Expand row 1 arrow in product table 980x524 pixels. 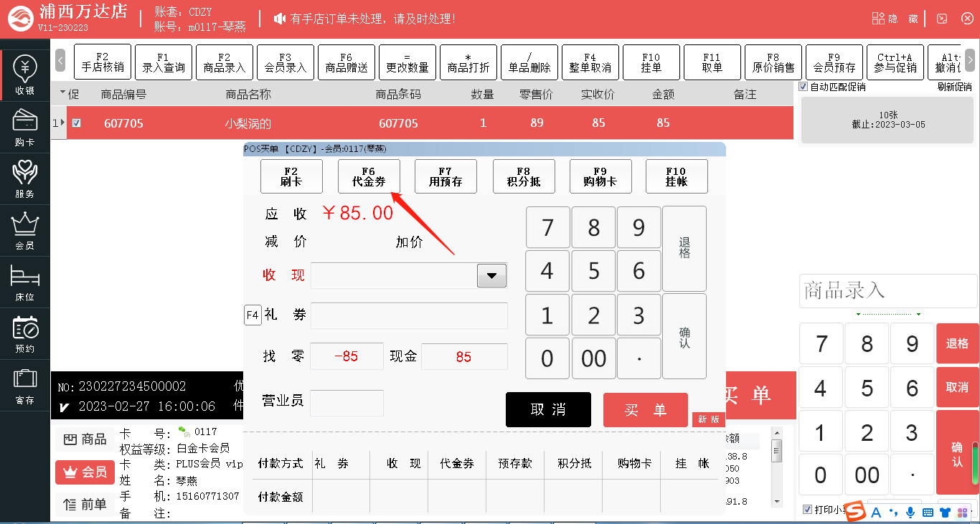[x=62, y=123]
